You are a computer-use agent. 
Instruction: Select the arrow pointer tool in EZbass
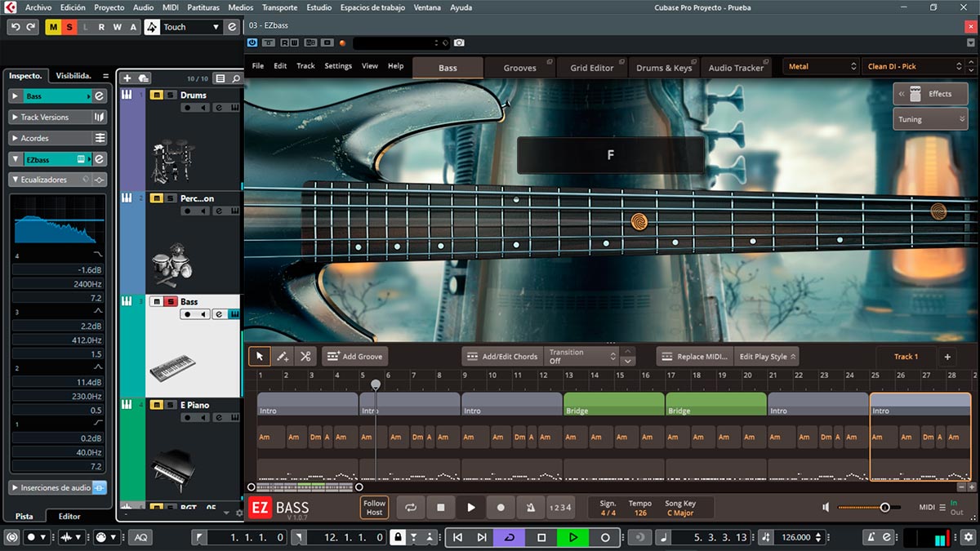pyautogui.click(x=260, y=356)
